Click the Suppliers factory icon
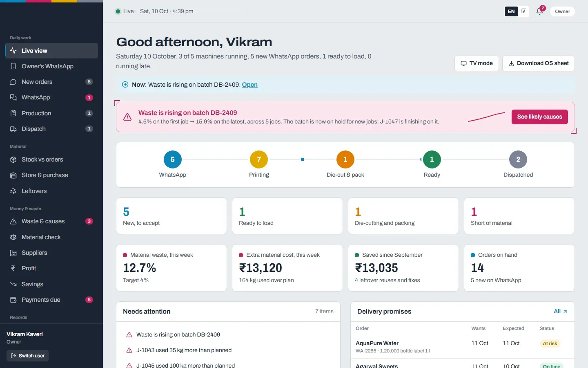 click(13, 253)
